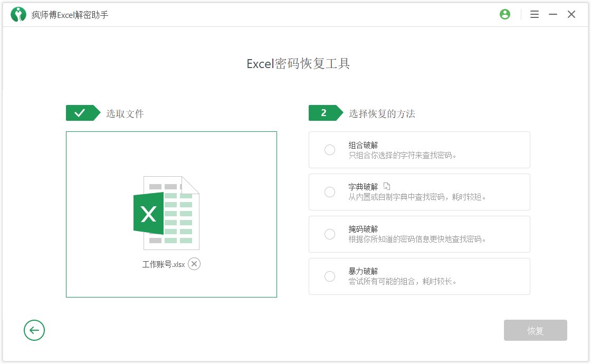
Task: Open the user account profile icon
Action: [505, 14]
